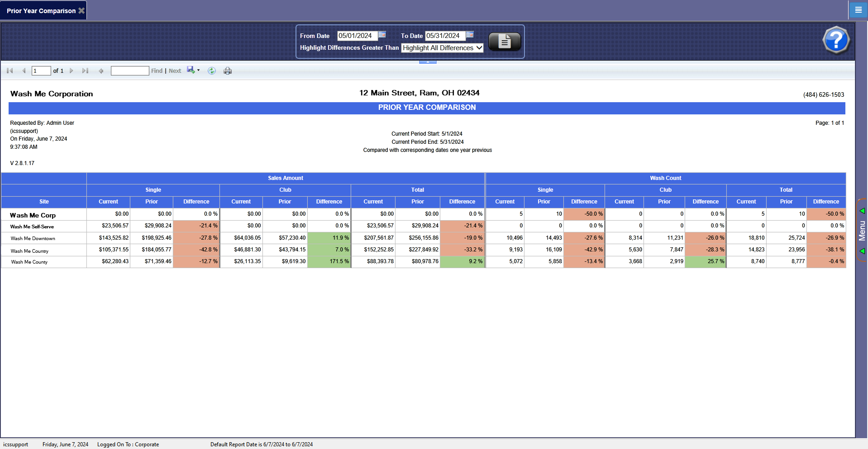Viewport: 868px width, 449px height.
Task: Click the Find link in toolbar
Action: 157,71
